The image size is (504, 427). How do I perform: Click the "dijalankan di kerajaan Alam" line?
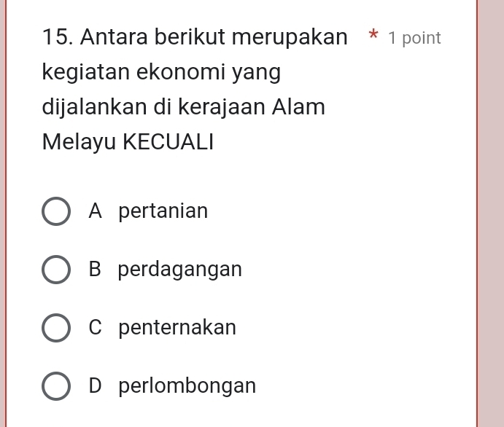[183, 107]
